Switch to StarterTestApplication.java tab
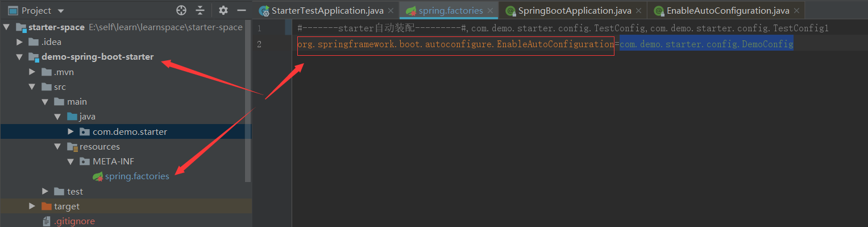This screenshot has width=868, height=227. (x=327, y=11)
